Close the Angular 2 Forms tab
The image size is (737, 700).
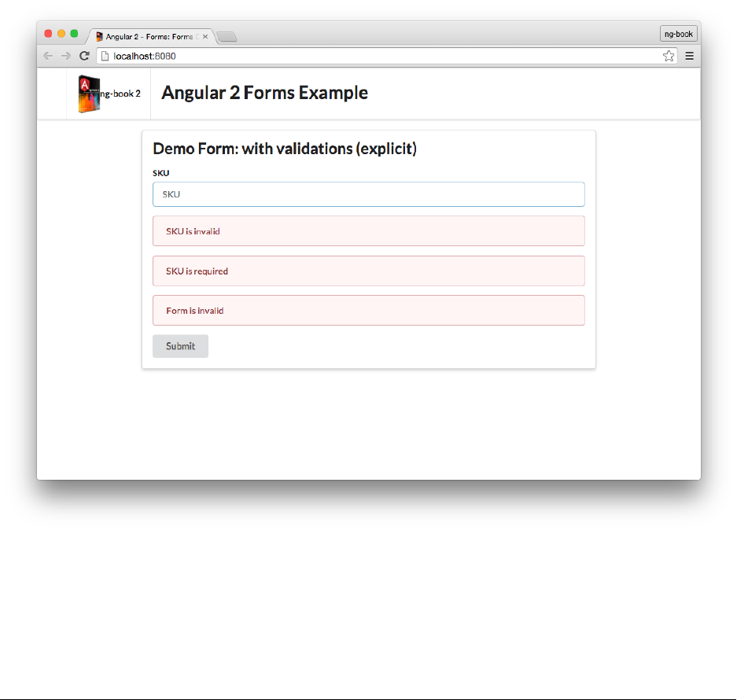[205, 36]
